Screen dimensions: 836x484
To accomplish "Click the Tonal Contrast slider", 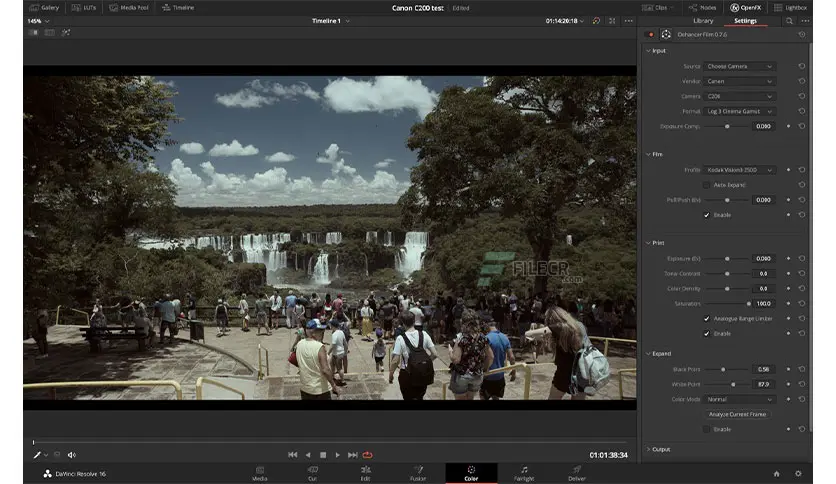I will 727,273.
